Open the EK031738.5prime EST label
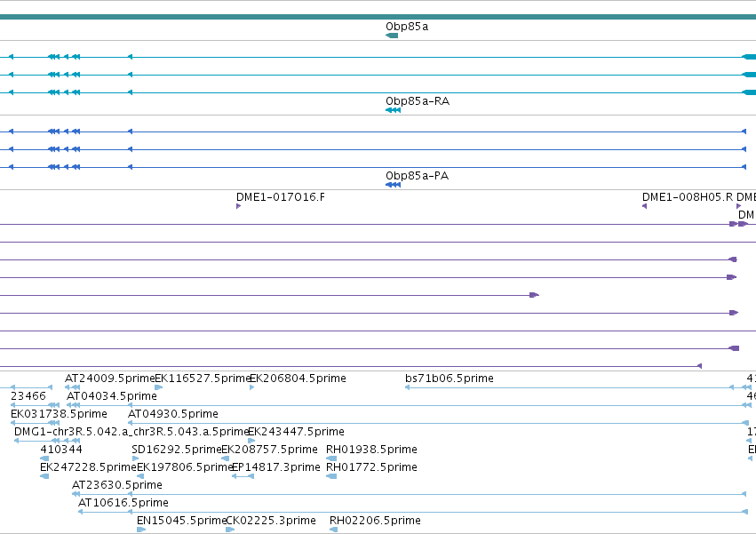This screenshot has height=534, width=756. coord(59,414)
